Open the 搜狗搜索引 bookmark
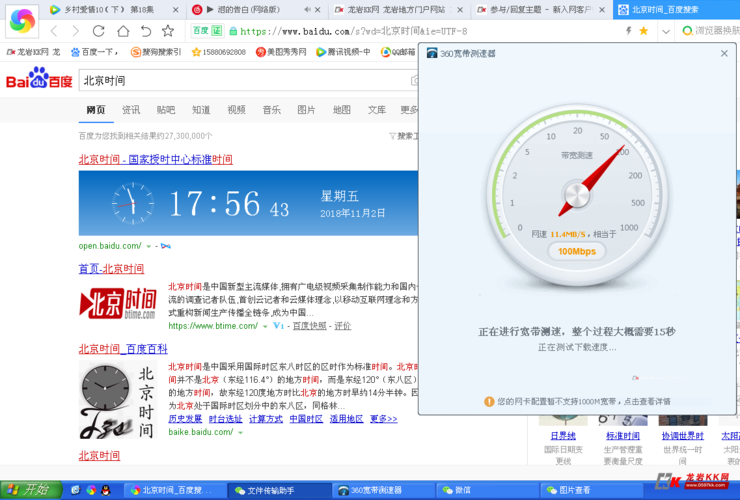This screenshot has height=500, width=740. click(156, 52)
